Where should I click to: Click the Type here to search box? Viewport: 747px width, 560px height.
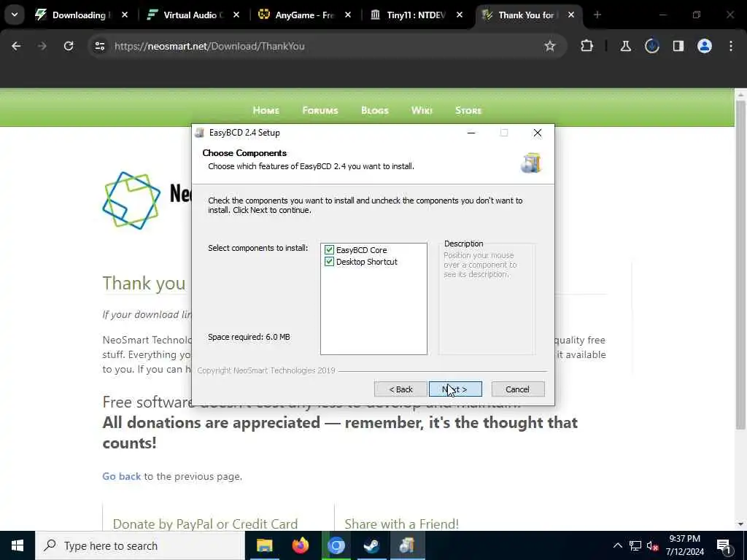[140, 545]
